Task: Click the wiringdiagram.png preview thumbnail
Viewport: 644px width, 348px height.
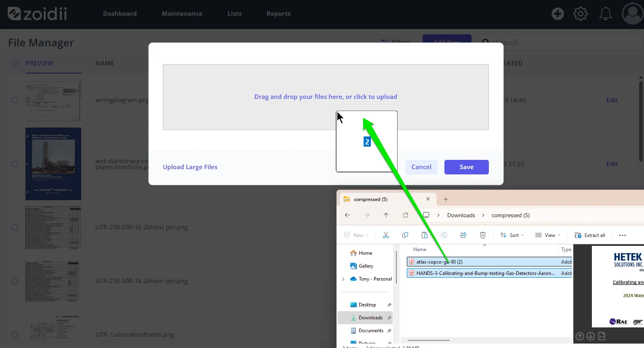Action: coord(53,101)
